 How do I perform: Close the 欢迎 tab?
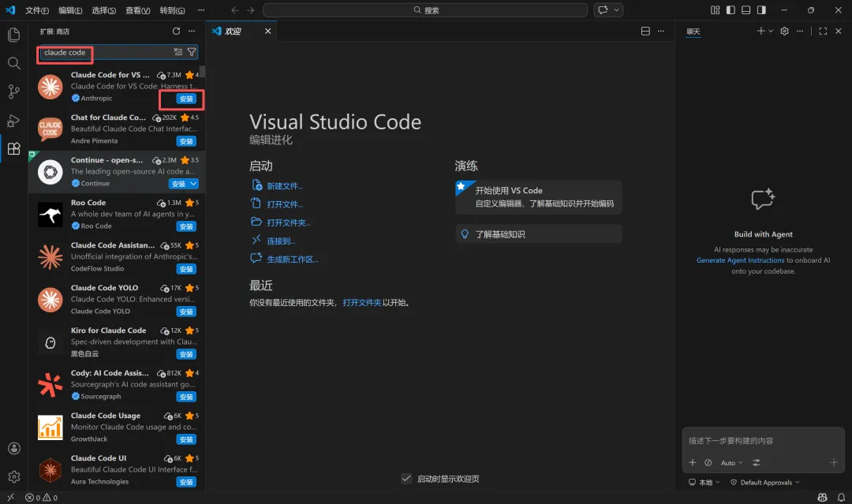pos(268,32)
